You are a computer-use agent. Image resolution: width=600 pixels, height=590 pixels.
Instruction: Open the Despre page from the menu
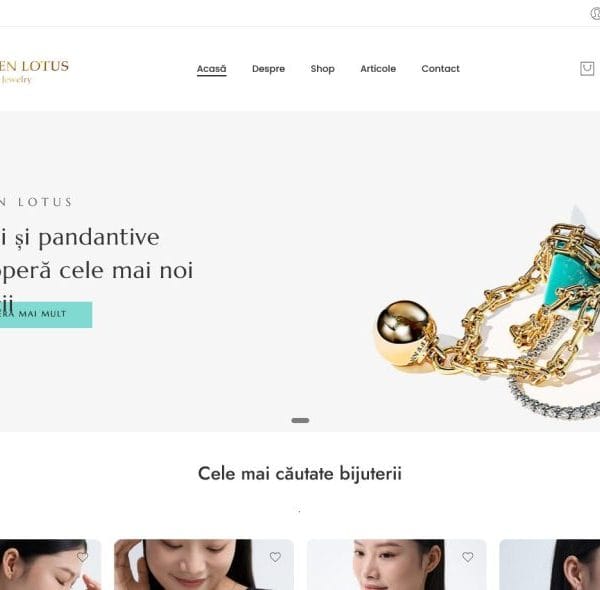(268, 69)
